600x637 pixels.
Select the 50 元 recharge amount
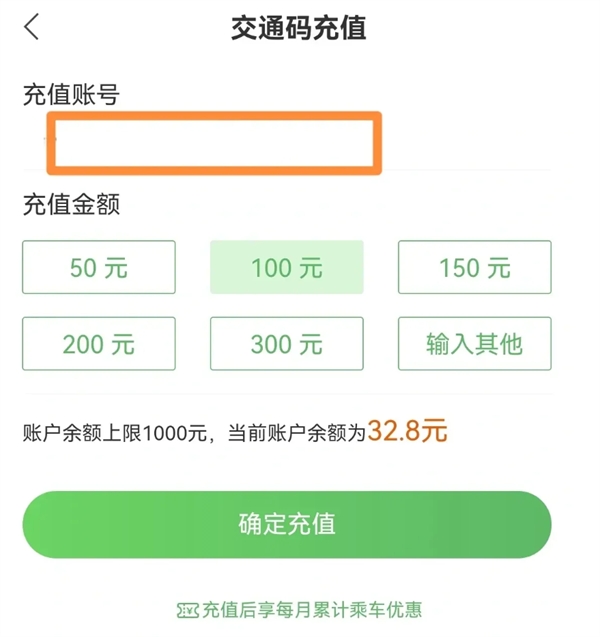(x=99, y=267)
